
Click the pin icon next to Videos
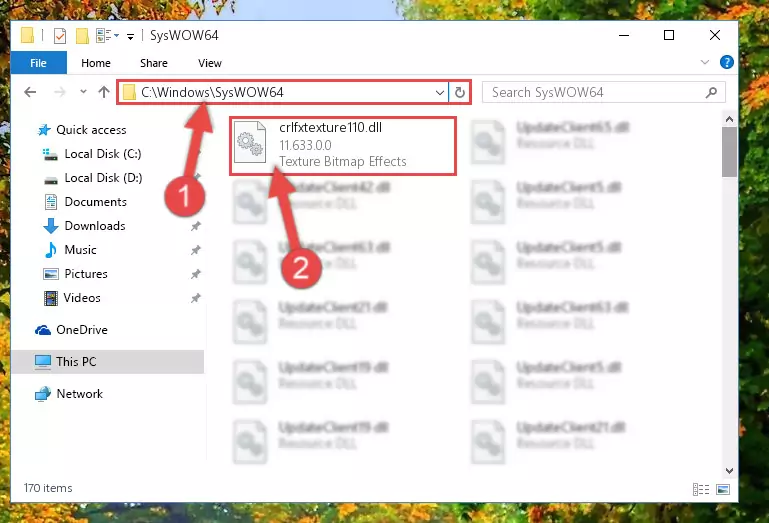[196, 298]
